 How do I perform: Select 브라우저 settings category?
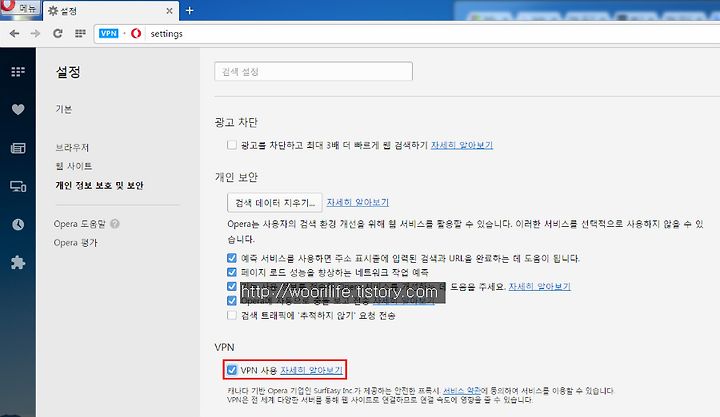point(72,147)
